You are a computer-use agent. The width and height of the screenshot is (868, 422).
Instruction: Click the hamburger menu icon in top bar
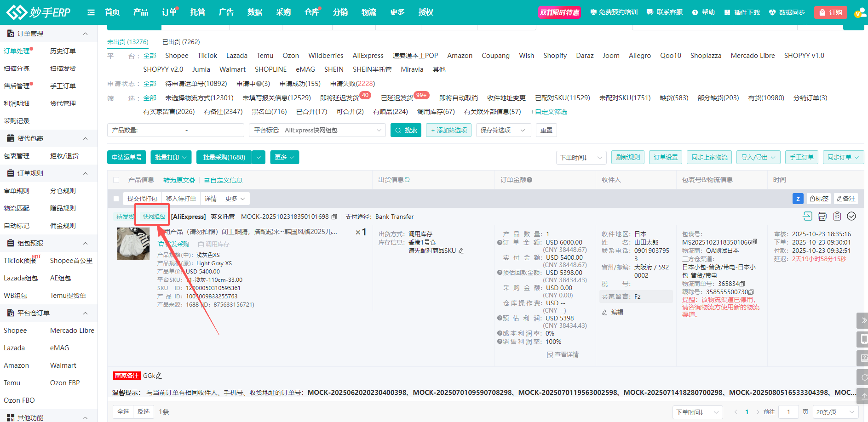pyautogui.click(x=91, y=12)
